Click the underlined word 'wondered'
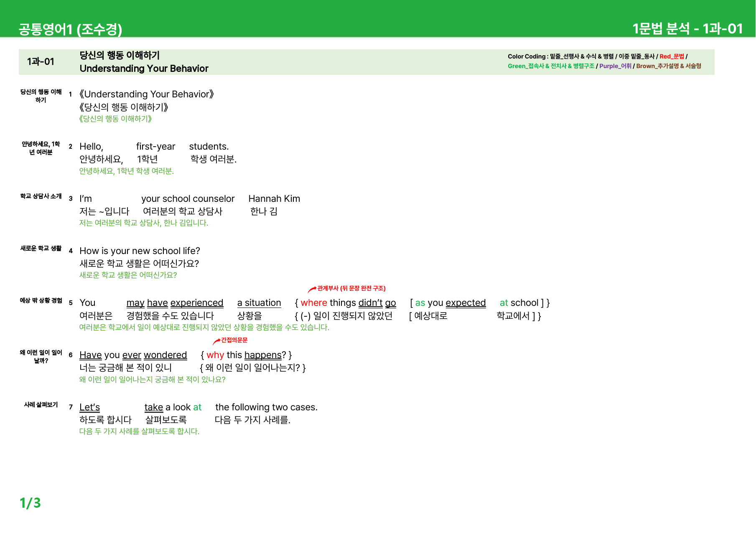The height and width of the screenshot is (534, 756). point(165,355)
